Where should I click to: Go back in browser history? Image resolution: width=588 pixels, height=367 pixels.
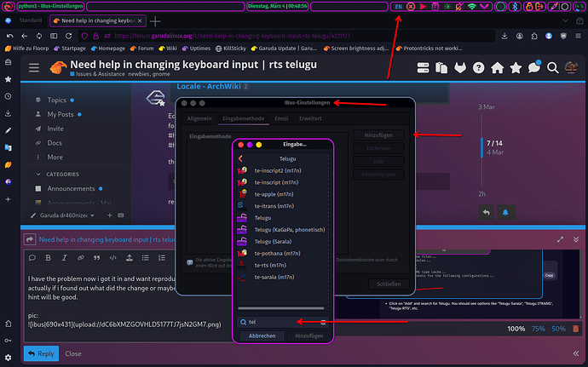click(x=25, y=36)
